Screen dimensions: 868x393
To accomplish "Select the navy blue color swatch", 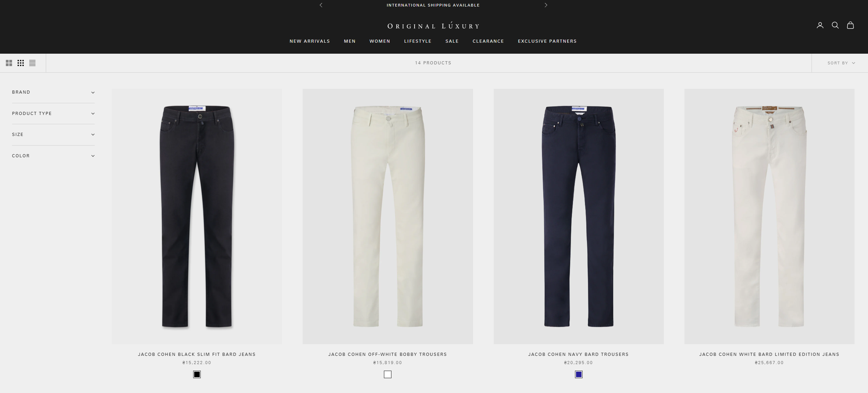I will pos(578,374).
